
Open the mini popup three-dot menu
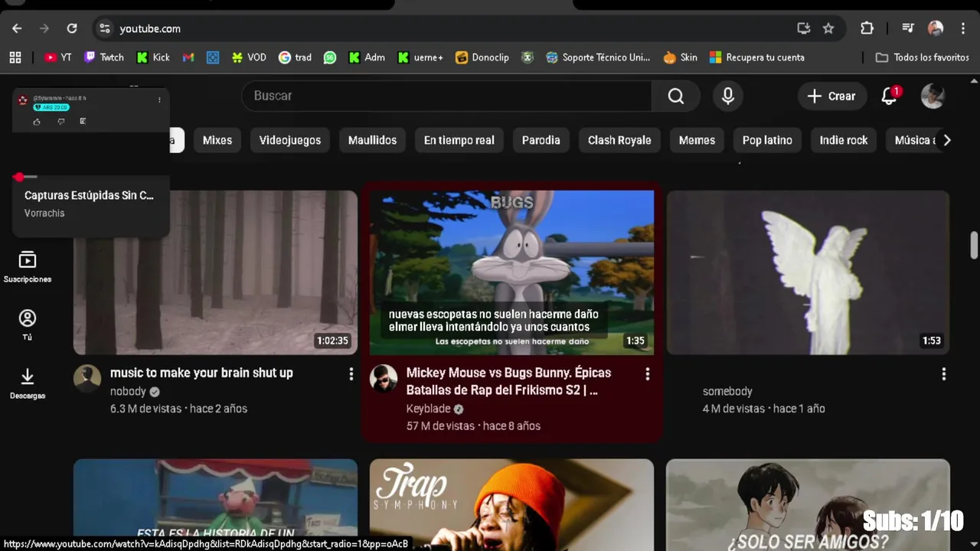pos(159,99)
